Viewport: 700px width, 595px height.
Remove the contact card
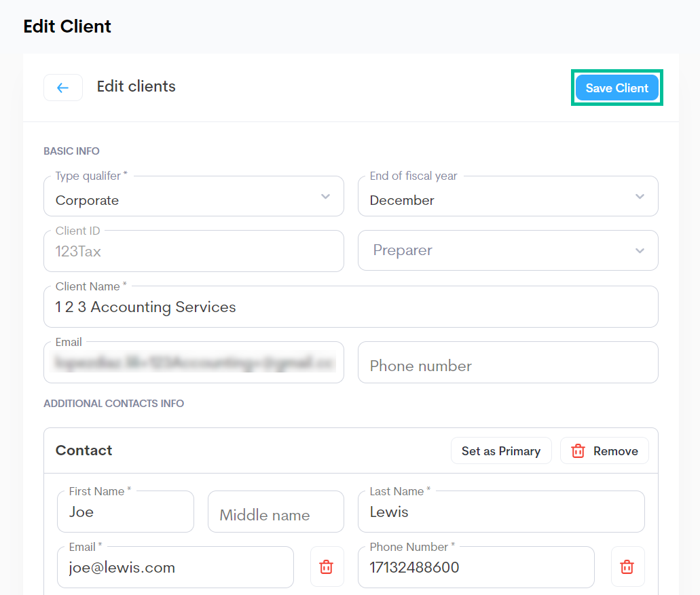[x=604, y=451]
